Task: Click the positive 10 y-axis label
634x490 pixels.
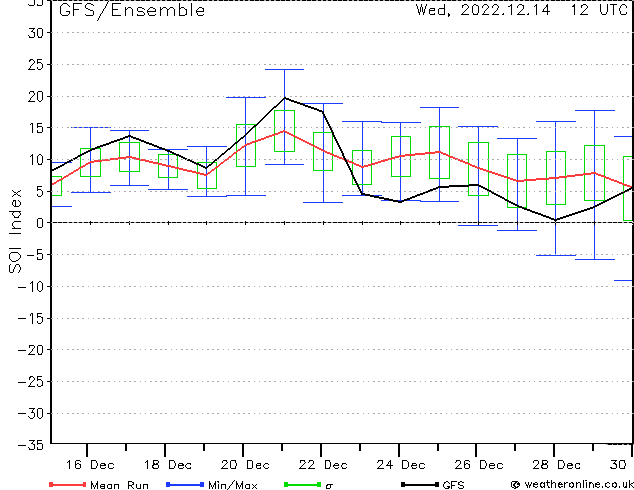Action: click(x=35, y=160)
